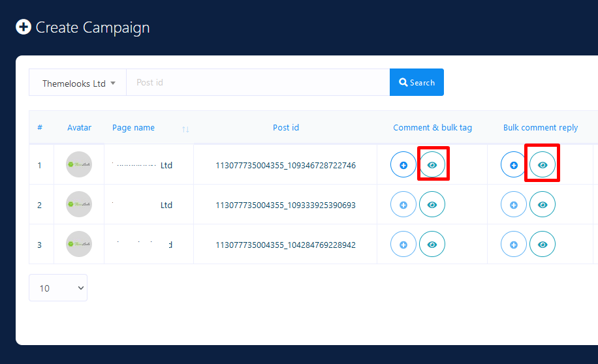Open the Themelooks Ltd page dropdown
The image size is (598, 364).
(78, 83)
